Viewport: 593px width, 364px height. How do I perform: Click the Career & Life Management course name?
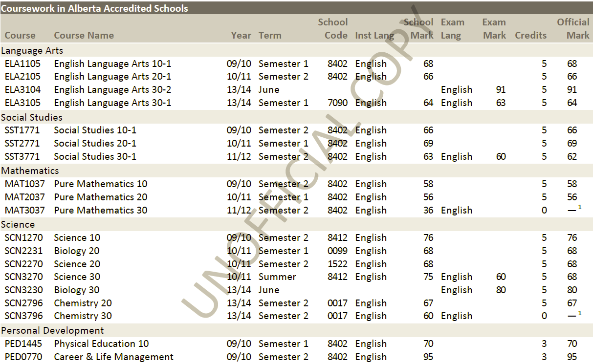113,357
